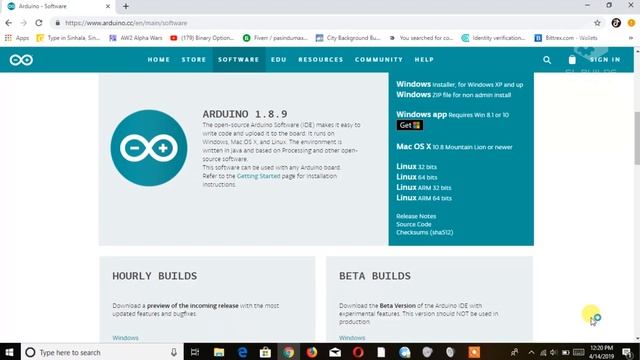The image size is (640, 360).
Task: Select the SOFTWARE menu item
Action: tap(239, 60)
